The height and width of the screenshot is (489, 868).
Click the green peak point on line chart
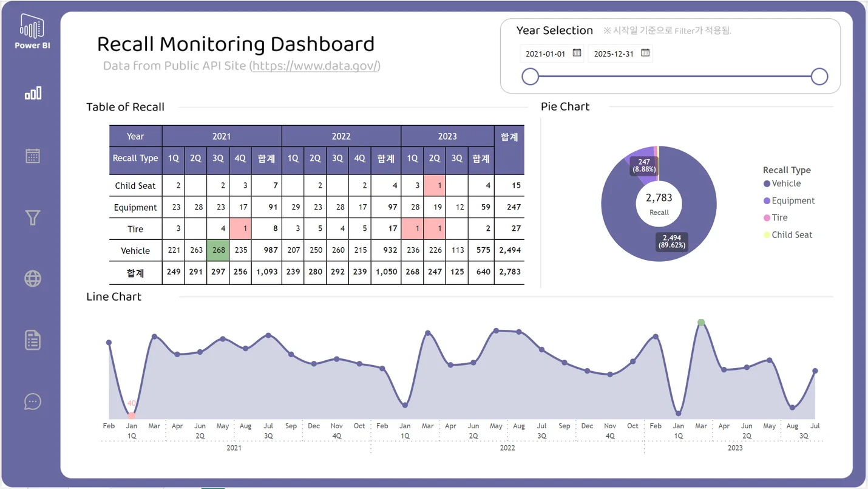pos(701,322)
